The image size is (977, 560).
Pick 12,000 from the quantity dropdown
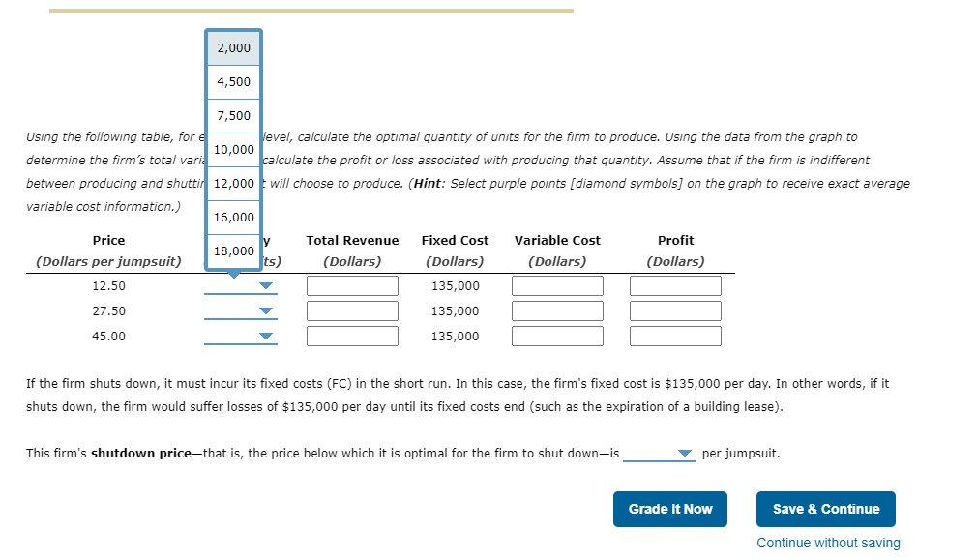click(233, 183)
